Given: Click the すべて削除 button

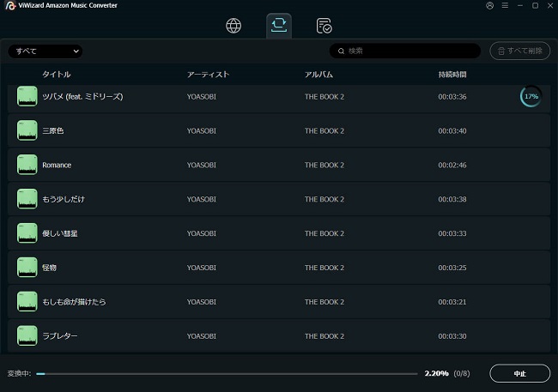Looking at the screenshot, I should 520,51.
